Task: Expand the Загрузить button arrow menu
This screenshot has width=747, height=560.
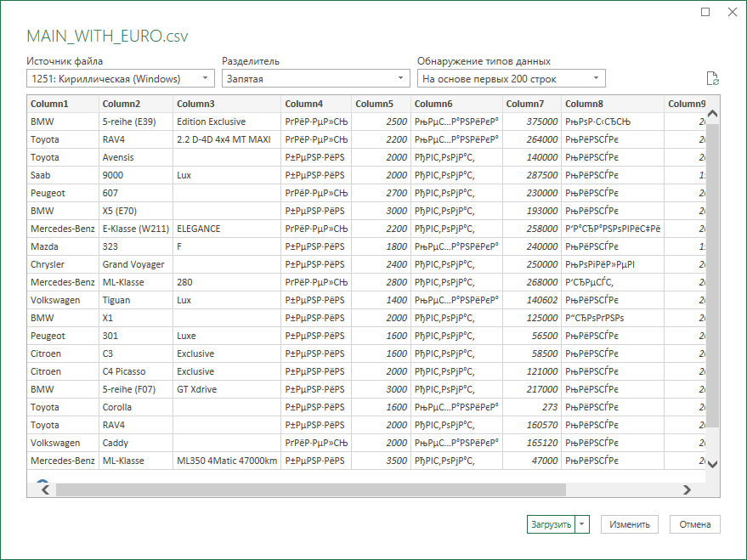Action: 581,524
